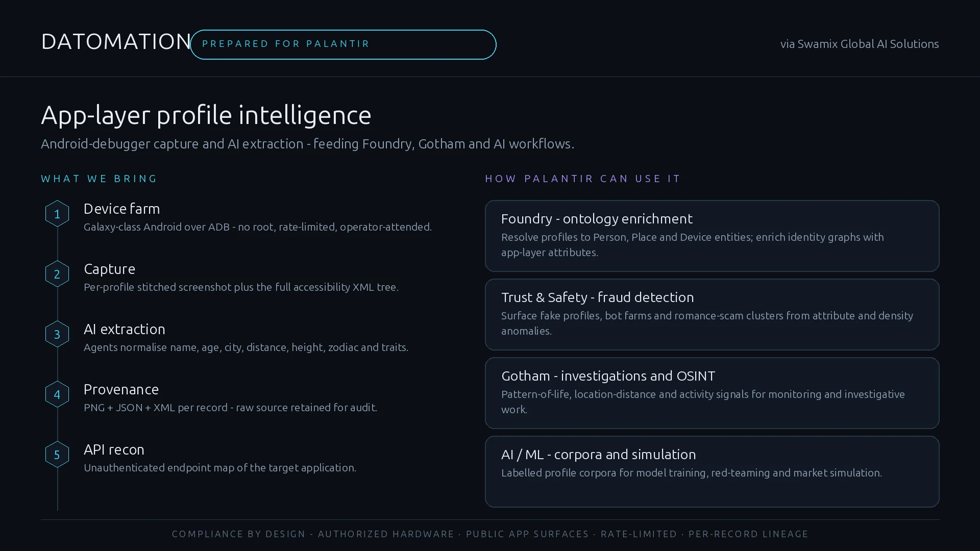This screenshot has width=980, height=551.
Task: Click the 'App-layer profile intelligence' heading
Action: tap(206, 115)
